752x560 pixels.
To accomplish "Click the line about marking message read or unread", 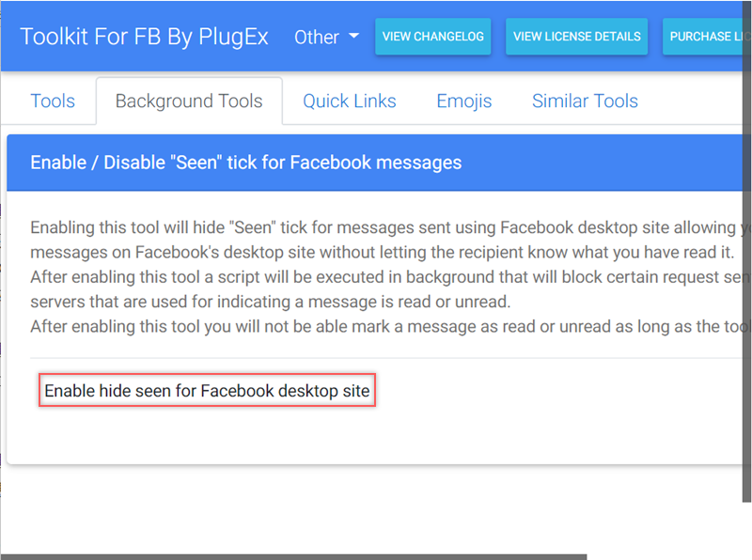I will pos(376,326).
